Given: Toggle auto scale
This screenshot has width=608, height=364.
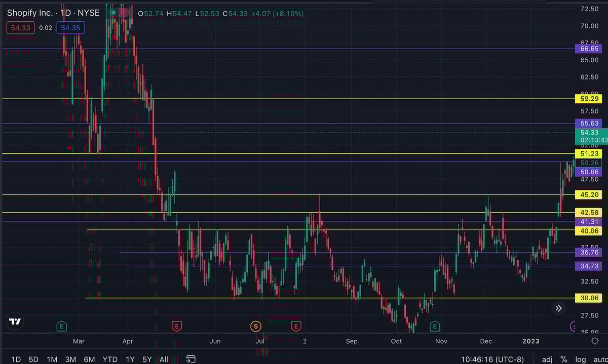Looking at the screenshot, I should (600, 359).
